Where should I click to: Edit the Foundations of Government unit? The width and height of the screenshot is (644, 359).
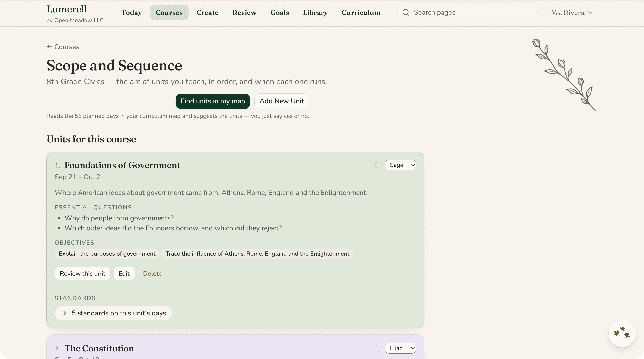[x=124, y=274]
